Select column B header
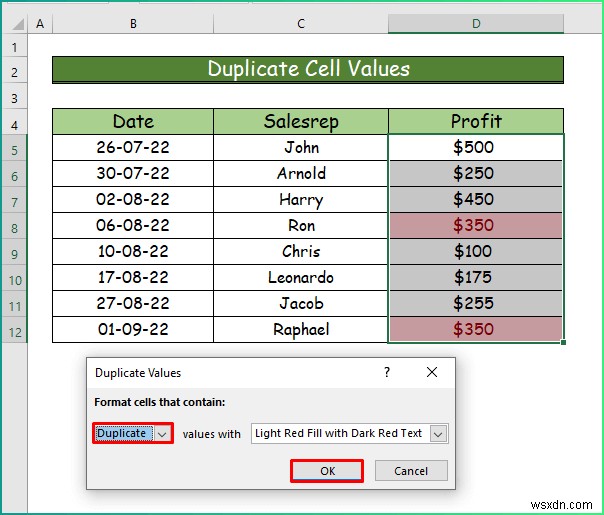Viewport: 604px width, 515px height. 133,24
